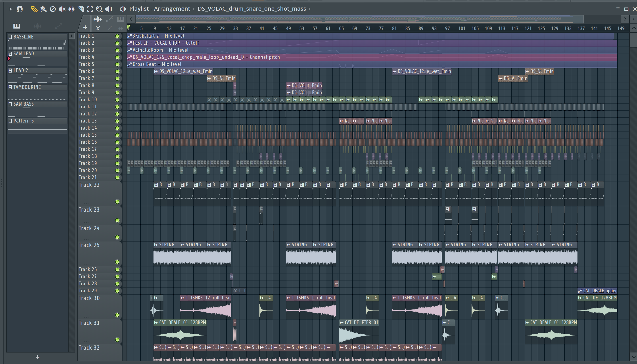637x364 pixels.
Task: Toggle the magnet snap icon
Action: [19, 9]
